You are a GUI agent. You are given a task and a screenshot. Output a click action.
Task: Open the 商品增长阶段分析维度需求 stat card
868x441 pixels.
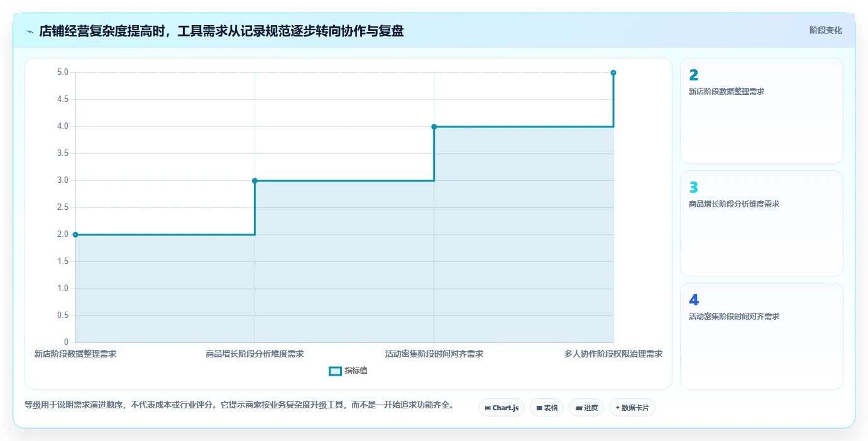pyautogui.click(x=761, y=223)
